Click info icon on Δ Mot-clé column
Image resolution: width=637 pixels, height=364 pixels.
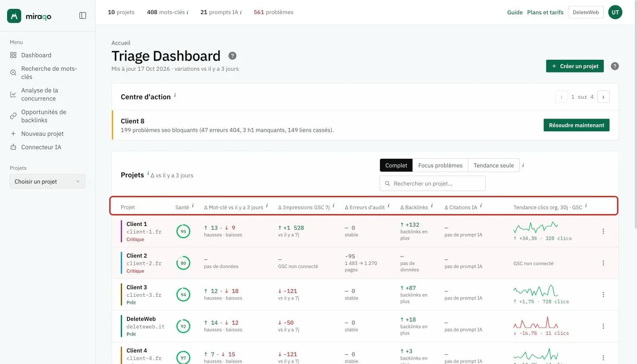click(x=267, y=206)
